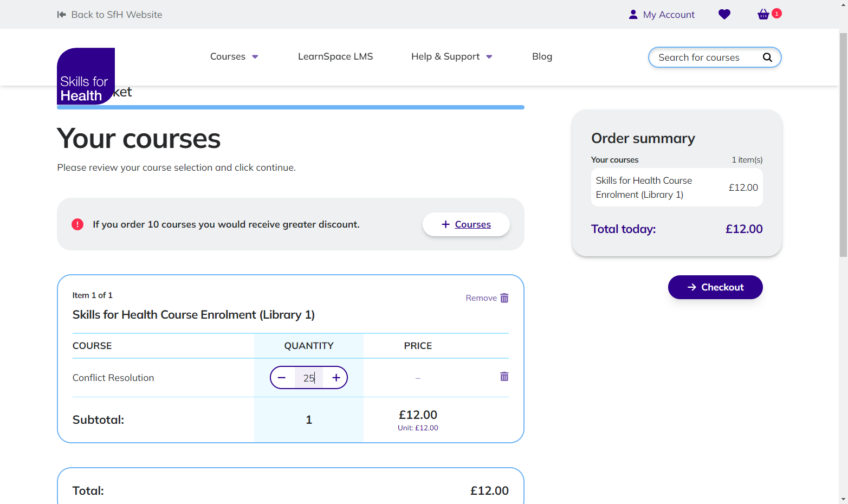Click the Unit: £12.00 price text
This screenshot has width=848, height=504.
[418, 428]
